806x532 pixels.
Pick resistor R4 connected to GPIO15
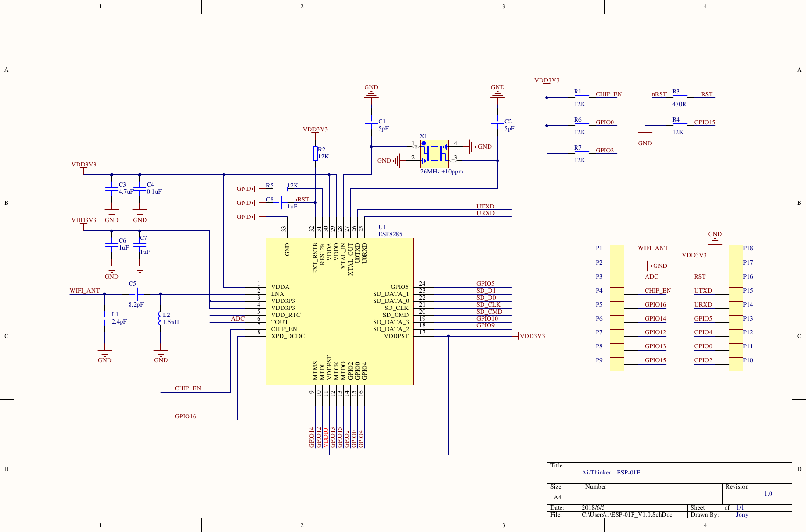679,126
